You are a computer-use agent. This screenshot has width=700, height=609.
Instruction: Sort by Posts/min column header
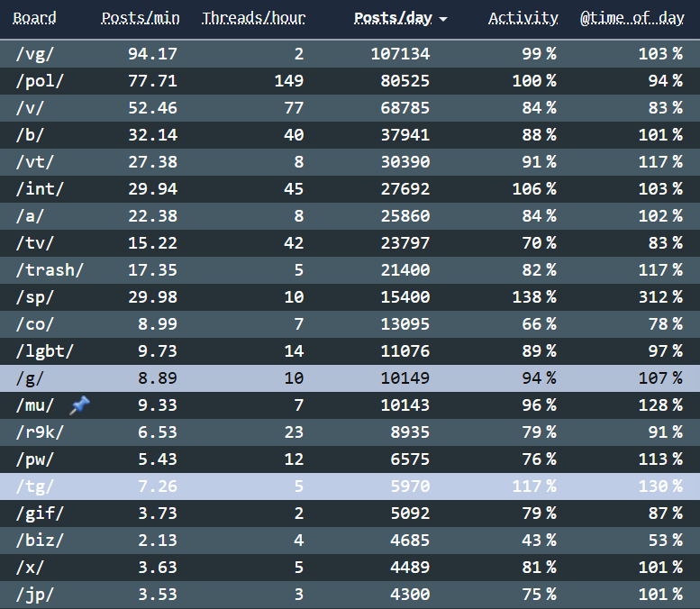(141, 18)
